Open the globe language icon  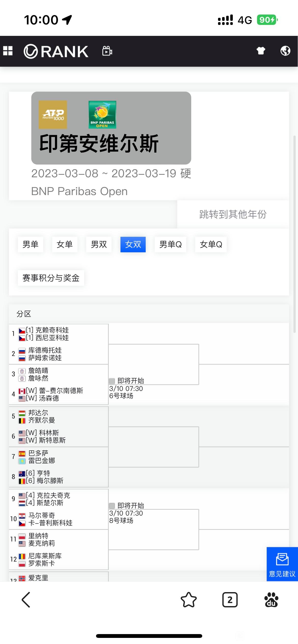[285, 51]
